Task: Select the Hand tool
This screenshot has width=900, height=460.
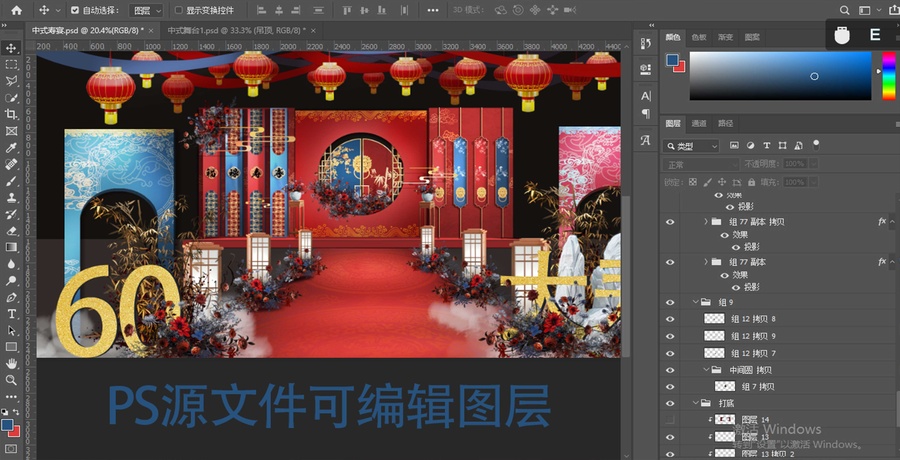Action: (11, 364)
